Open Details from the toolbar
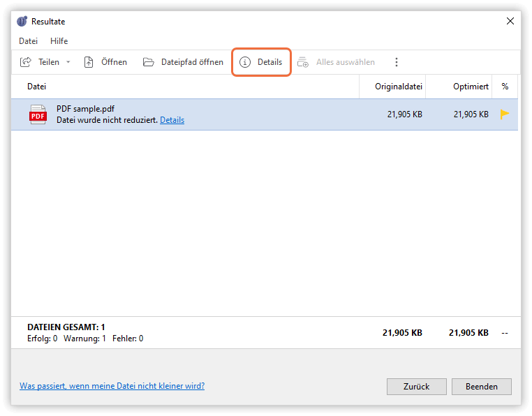Viewport: 532px width, 416px height. pos(261,62)
